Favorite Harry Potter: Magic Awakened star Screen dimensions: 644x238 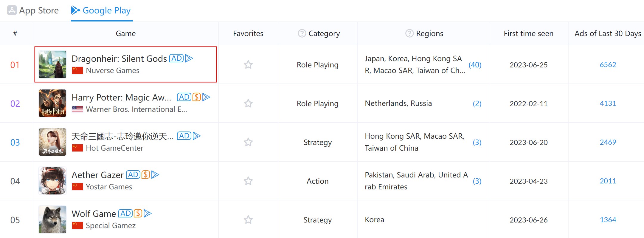248,103
